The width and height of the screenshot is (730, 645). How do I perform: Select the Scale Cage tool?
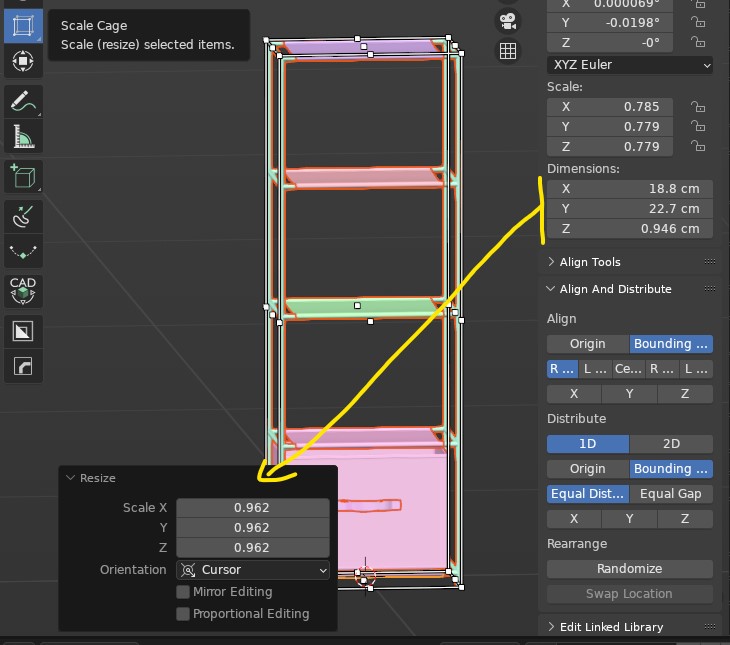click(x=23, y=26)
